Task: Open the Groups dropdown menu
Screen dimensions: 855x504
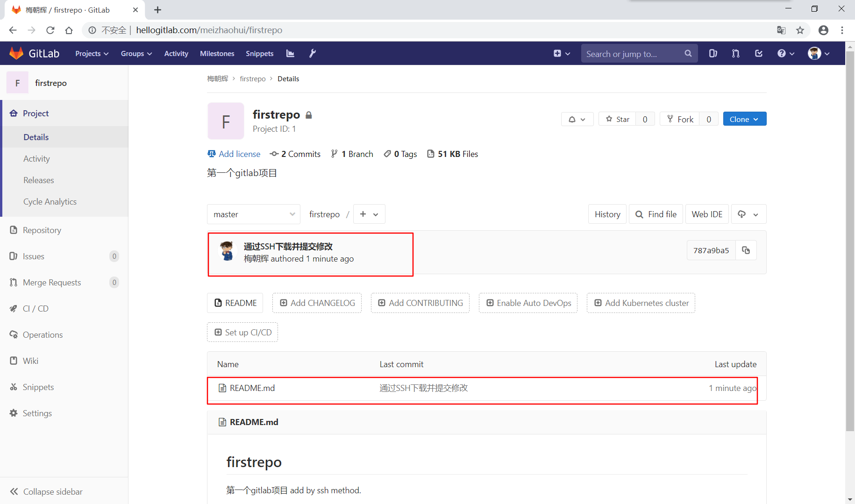Action: 136,53
